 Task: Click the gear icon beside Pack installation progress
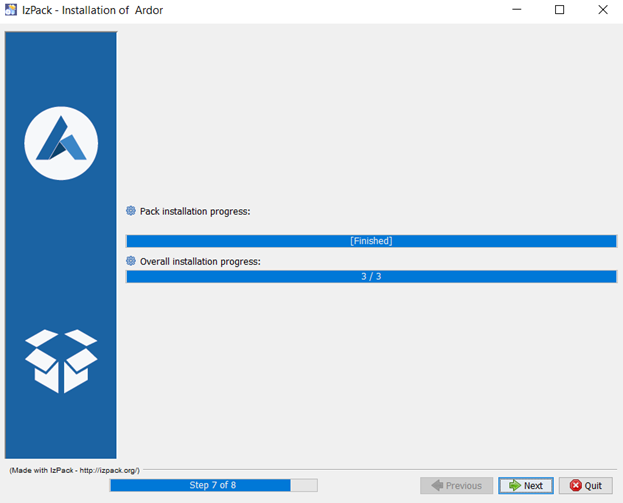[131, 211]
